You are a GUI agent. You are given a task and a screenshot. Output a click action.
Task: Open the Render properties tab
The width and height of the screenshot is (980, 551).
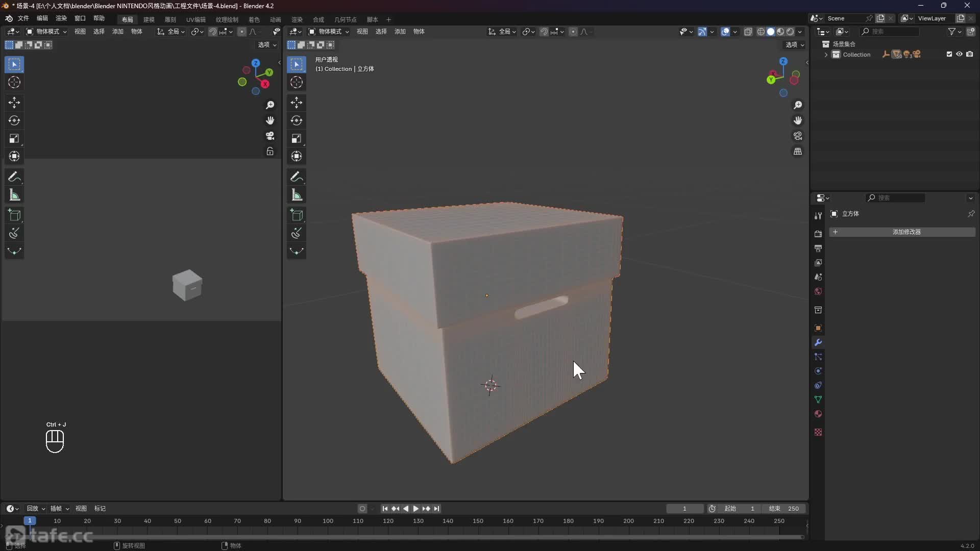[x=818, y=234]
